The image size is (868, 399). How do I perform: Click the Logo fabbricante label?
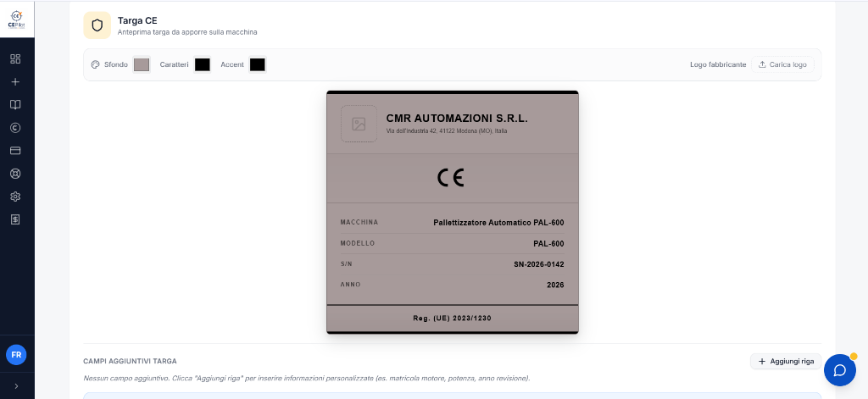pyautogui.click(x=718, y=64)
